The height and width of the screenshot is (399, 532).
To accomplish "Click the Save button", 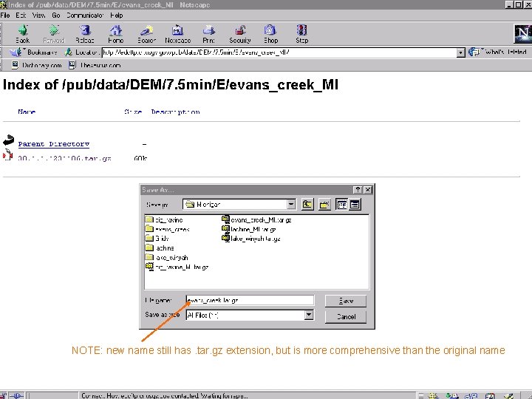I will tap(346, 301).
